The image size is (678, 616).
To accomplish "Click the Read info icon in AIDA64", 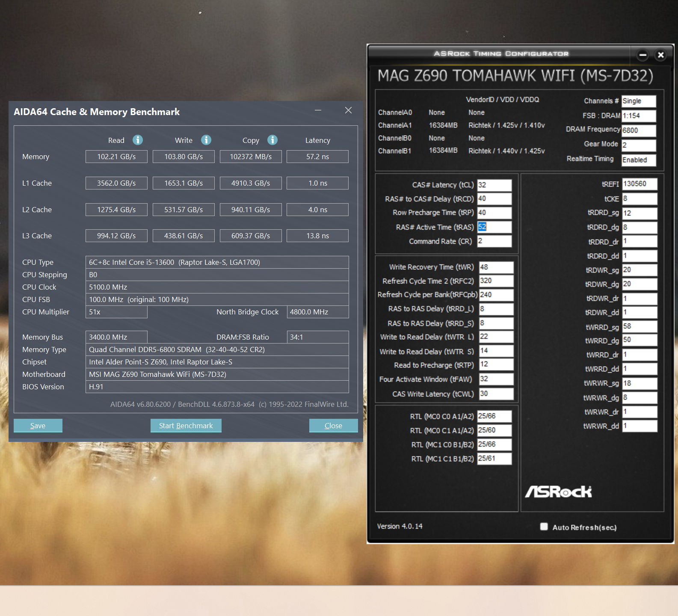I will tap(137, 140).
